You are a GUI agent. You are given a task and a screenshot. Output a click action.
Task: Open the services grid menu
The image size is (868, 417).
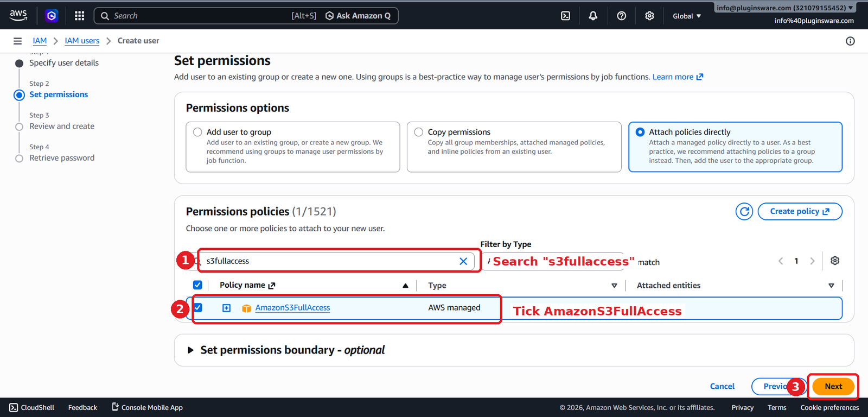[80, 16]
